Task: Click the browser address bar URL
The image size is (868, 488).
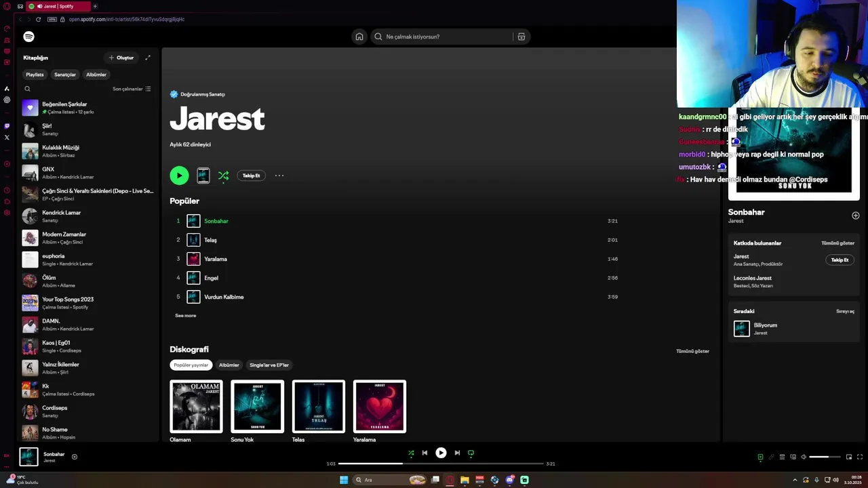Action: coord(127,19)
